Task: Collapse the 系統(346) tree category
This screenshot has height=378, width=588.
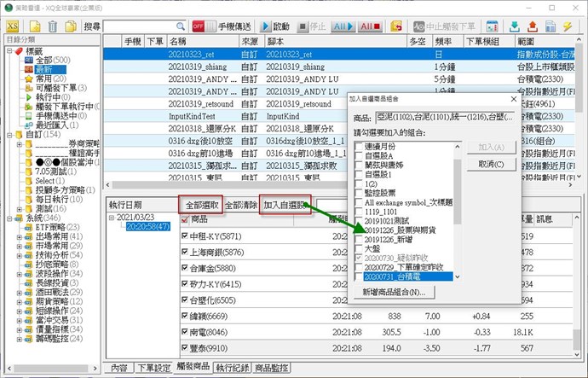Action: coord(5,218)
